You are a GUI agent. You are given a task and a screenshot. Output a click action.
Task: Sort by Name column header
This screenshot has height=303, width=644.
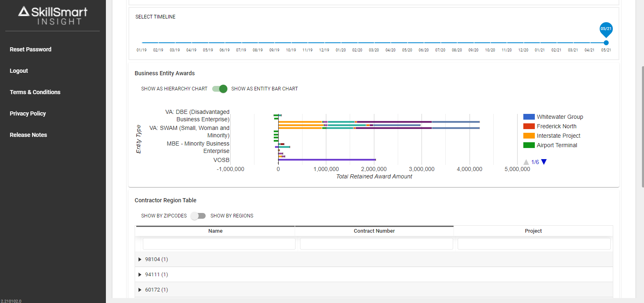click(x=215, y=231)
